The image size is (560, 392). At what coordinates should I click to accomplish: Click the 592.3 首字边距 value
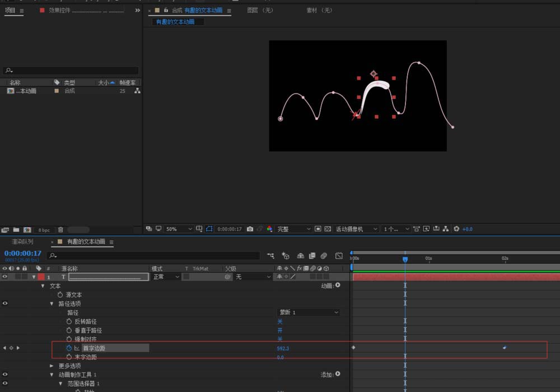283,348
